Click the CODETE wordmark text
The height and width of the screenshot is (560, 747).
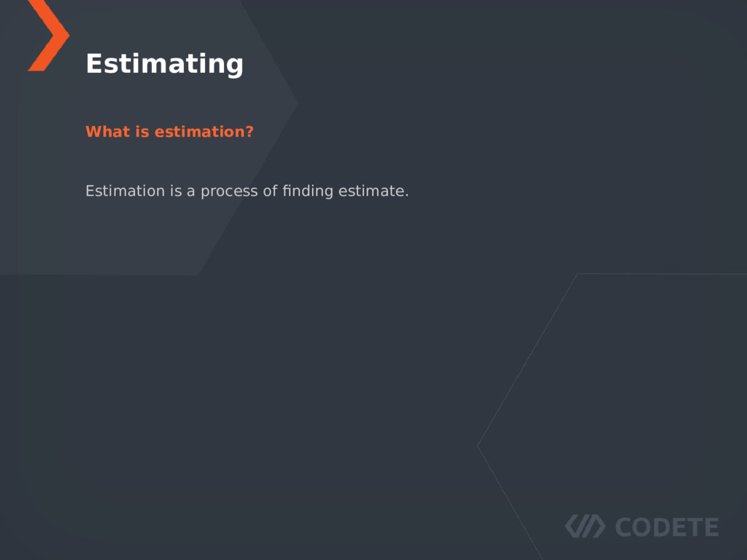coord(667,527)
